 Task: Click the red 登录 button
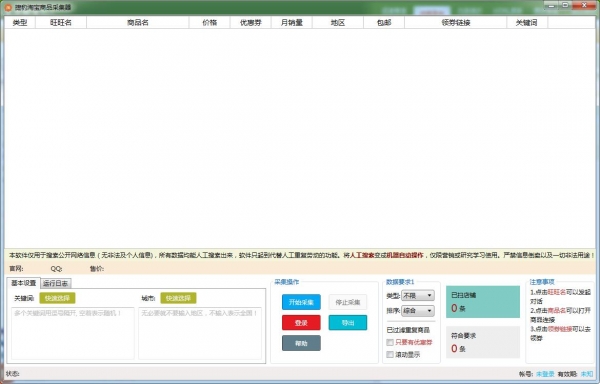coord(301,322)
